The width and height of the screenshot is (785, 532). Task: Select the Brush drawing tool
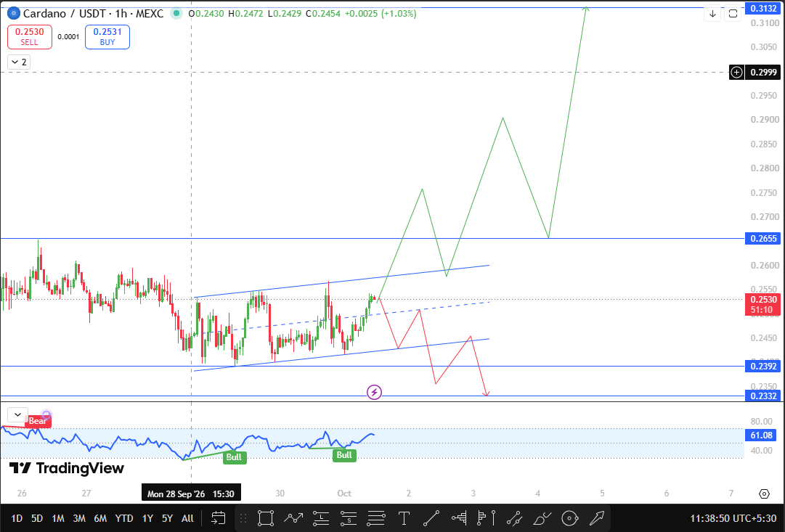pos(542,518)
